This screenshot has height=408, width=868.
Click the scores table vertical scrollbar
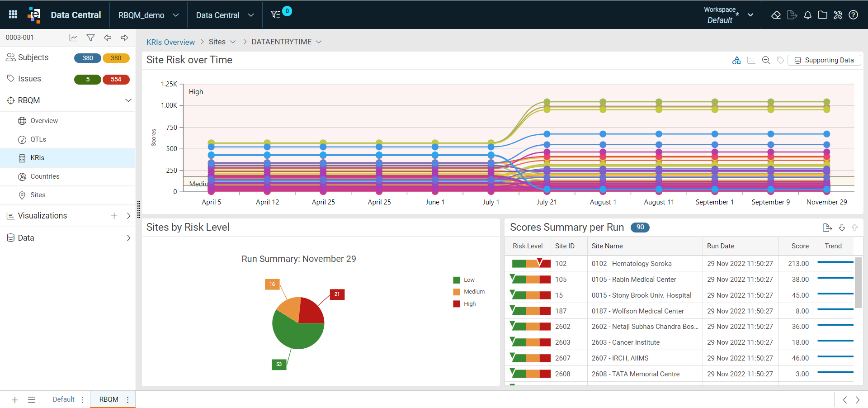[x=858, y=283]
